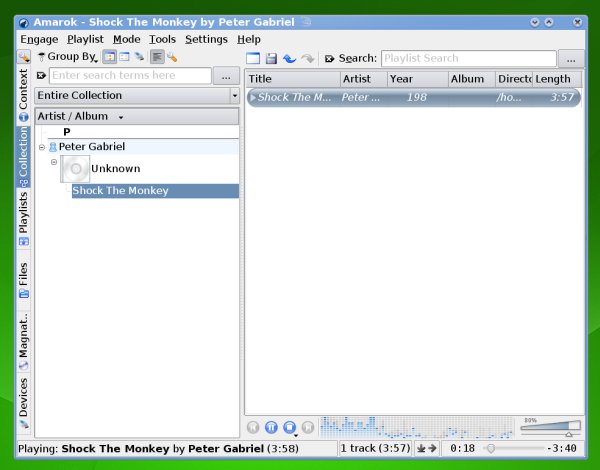Click the Context tab info icon
The image size is (600, 470).
click(24, 118)
